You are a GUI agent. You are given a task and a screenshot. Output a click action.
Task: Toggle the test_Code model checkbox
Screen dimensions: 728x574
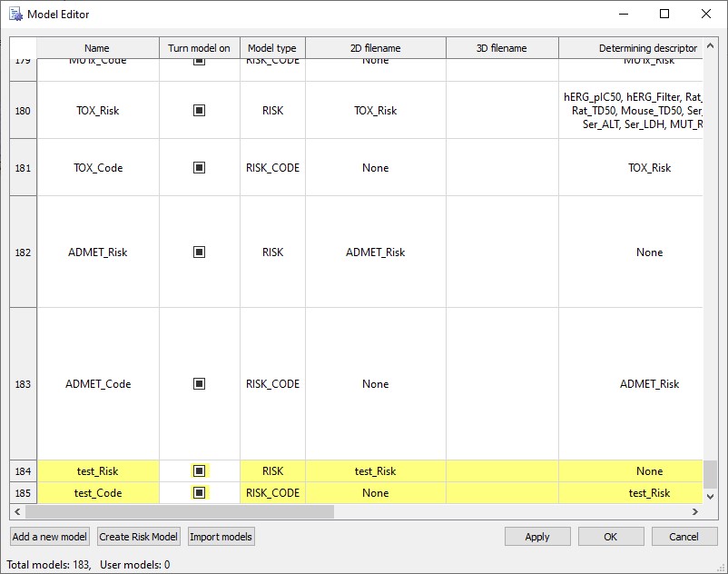199,493
